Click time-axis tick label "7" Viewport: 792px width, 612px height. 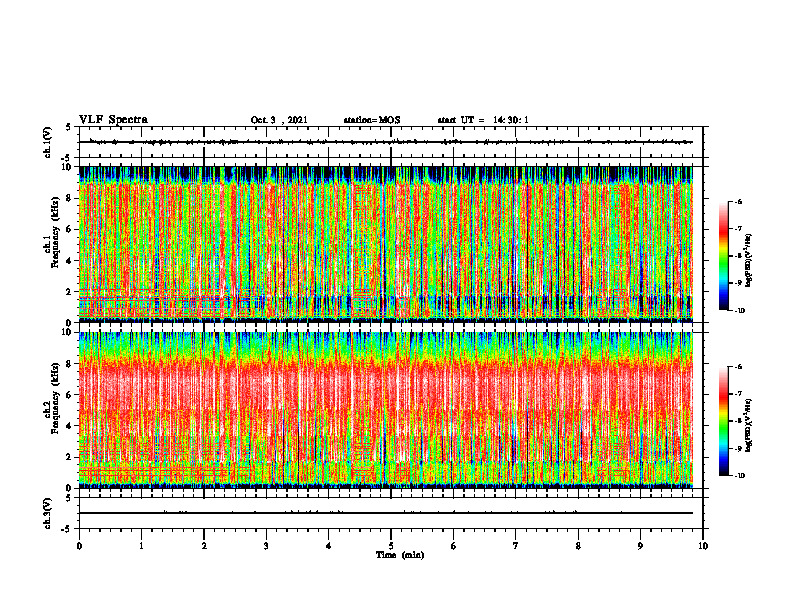[516, 546]
